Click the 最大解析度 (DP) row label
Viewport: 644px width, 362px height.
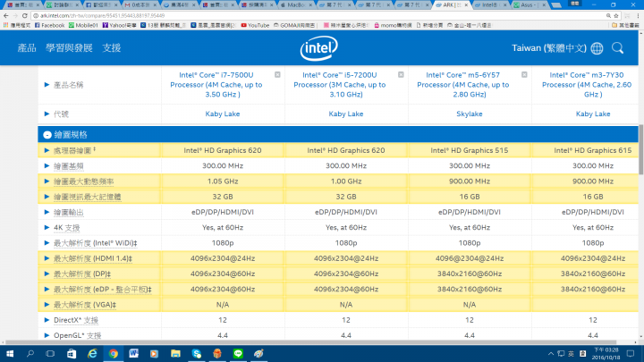click(82, 274)
